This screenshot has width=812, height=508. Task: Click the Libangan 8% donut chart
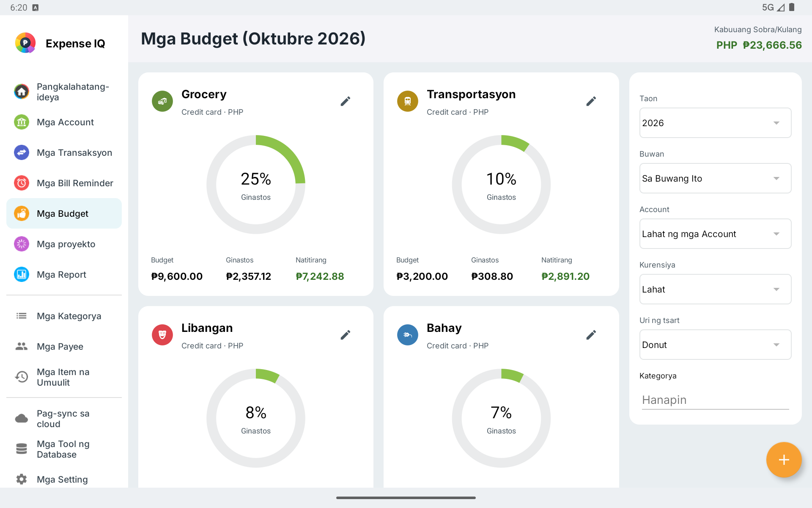click(256, 418)
